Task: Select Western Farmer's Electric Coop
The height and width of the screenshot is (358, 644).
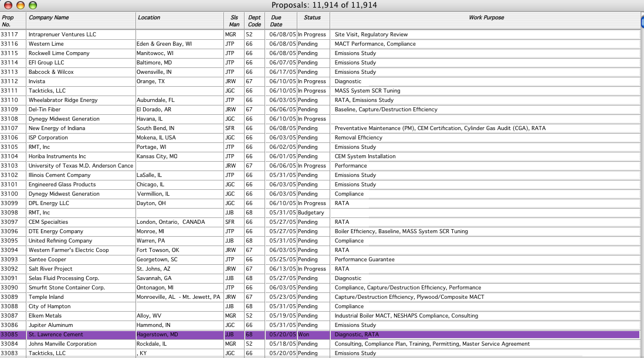Action: [x=69, y=250]
